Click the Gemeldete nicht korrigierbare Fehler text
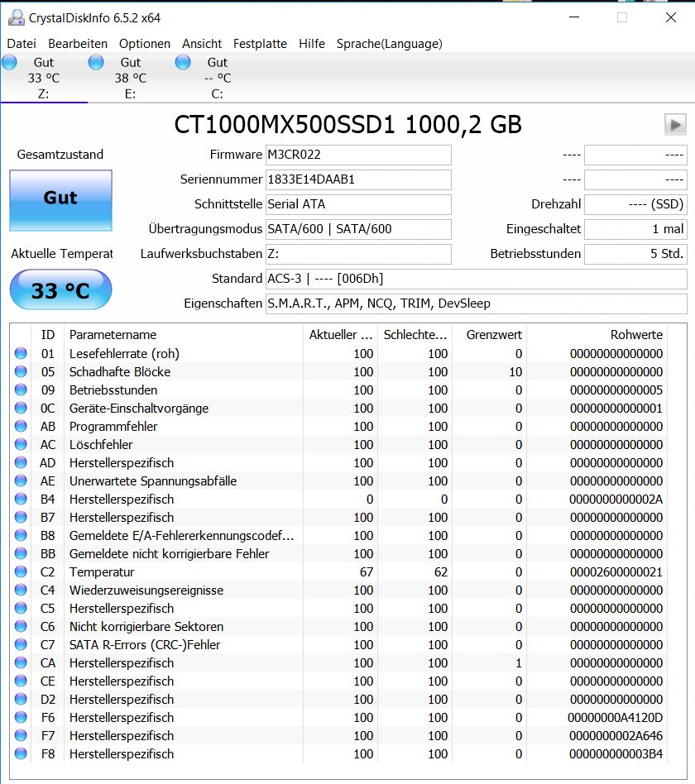This screenshot has height=784, width=695. pos(169,554)
